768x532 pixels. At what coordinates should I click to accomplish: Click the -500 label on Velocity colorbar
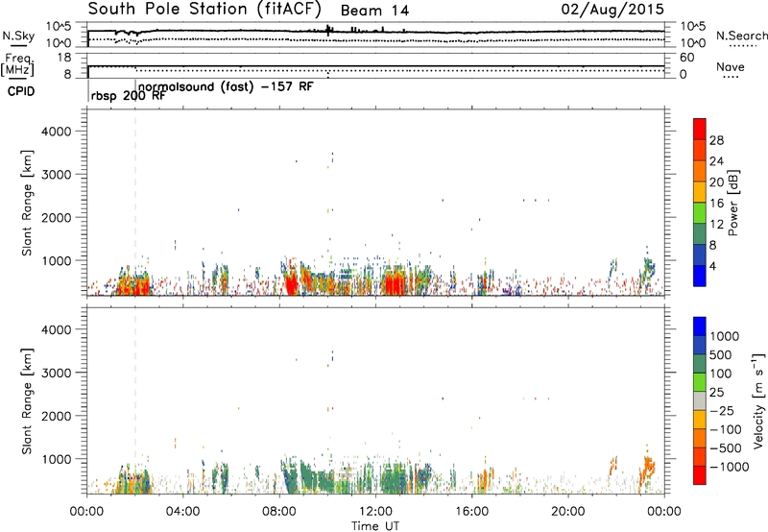[x=726, y=448]
